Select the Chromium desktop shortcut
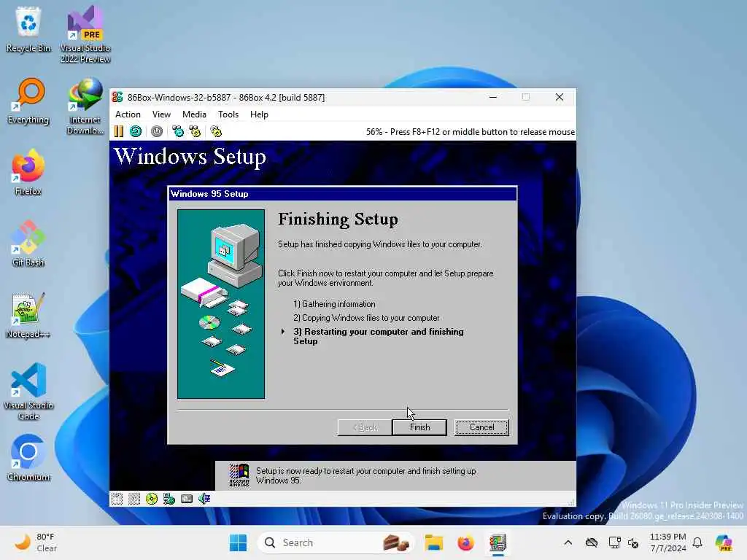This screenshot has height=560, width=747. 28,458
